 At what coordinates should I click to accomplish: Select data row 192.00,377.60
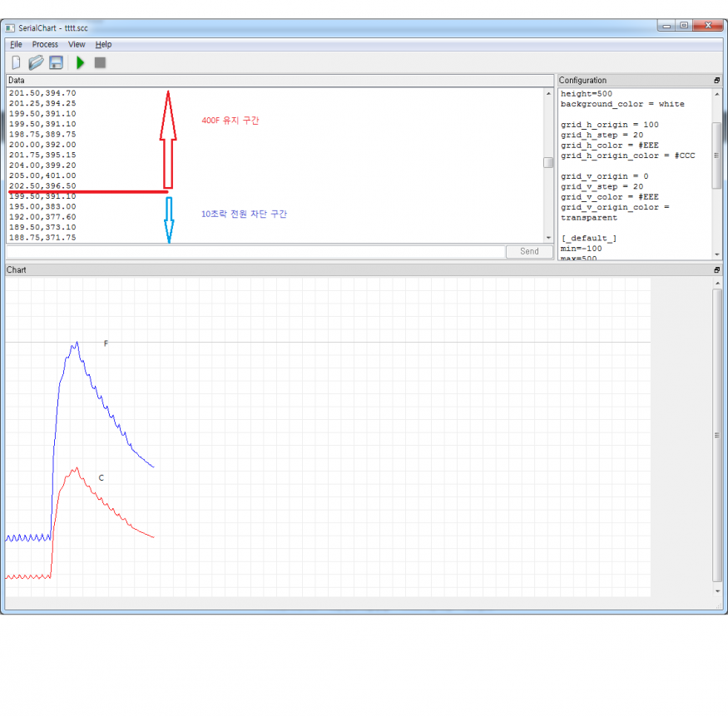[42, 217]
